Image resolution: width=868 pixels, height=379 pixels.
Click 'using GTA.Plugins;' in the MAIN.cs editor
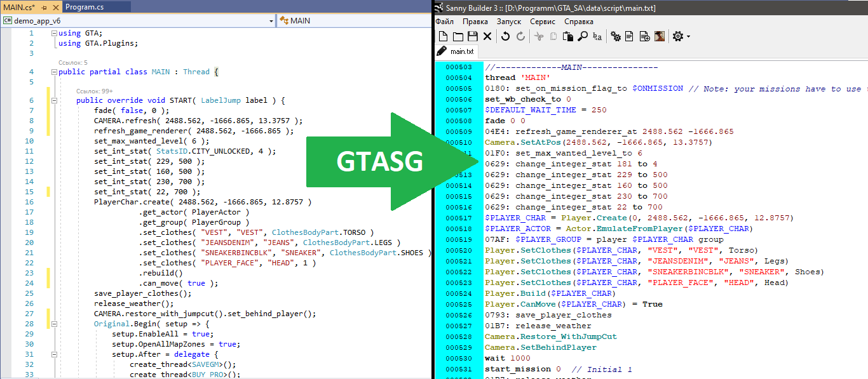coord(98,44)
